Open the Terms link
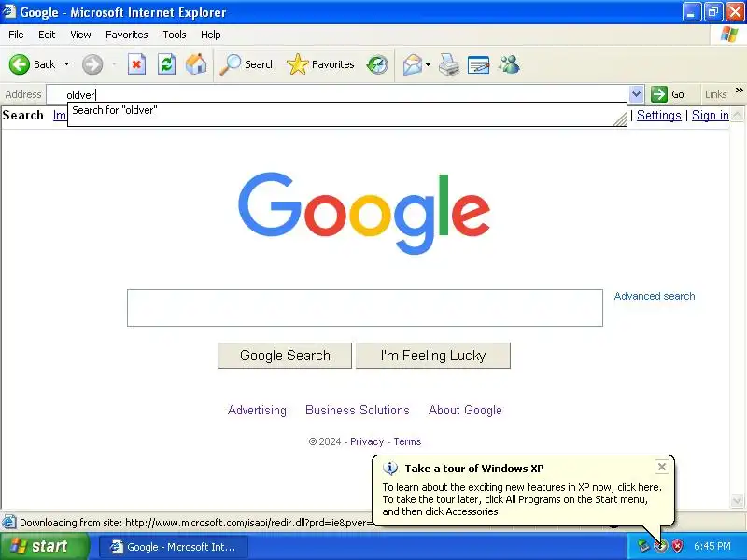The width and height of the screenshot is (747, 560). pos(407,441)
